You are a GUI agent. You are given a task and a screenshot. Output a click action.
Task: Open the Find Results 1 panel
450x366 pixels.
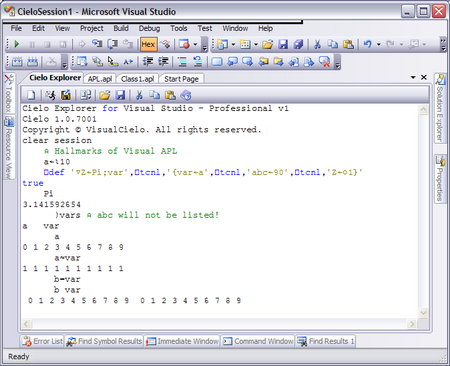[326, 341]
